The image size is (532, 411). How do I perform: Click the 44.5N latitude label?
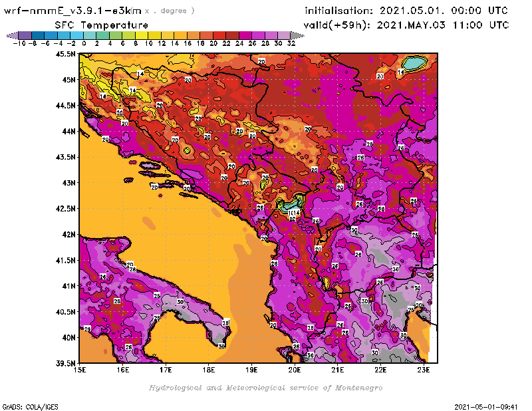pos(65,105)
